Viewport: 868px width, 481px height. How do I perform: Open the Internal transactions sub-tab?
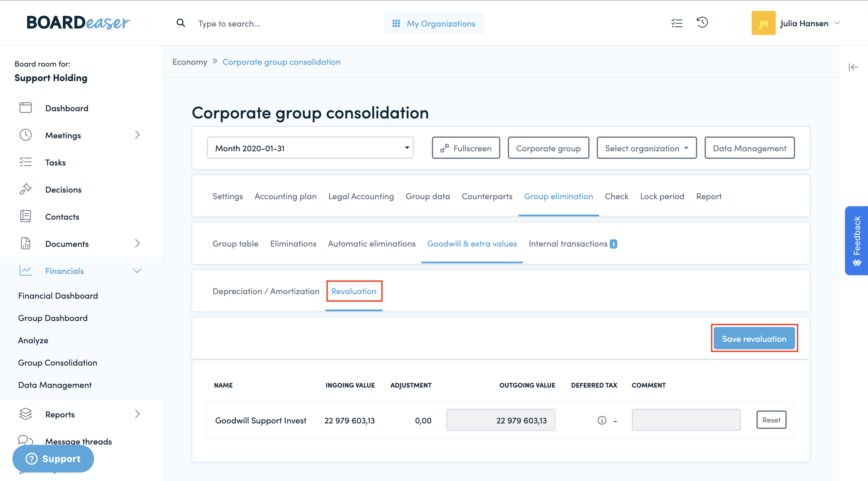click(568, 244)
